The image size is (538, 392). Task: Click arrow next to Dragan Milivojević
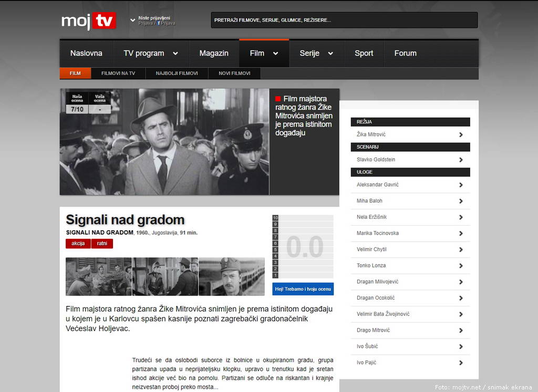pos(461,282)
